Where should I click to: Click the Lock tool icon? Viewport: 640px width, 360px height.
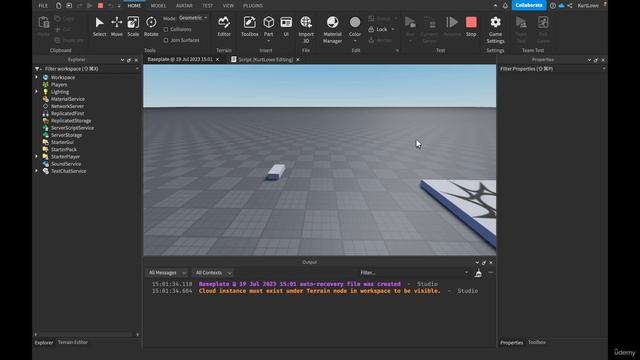pyautogui.click(x=371, y=29)
